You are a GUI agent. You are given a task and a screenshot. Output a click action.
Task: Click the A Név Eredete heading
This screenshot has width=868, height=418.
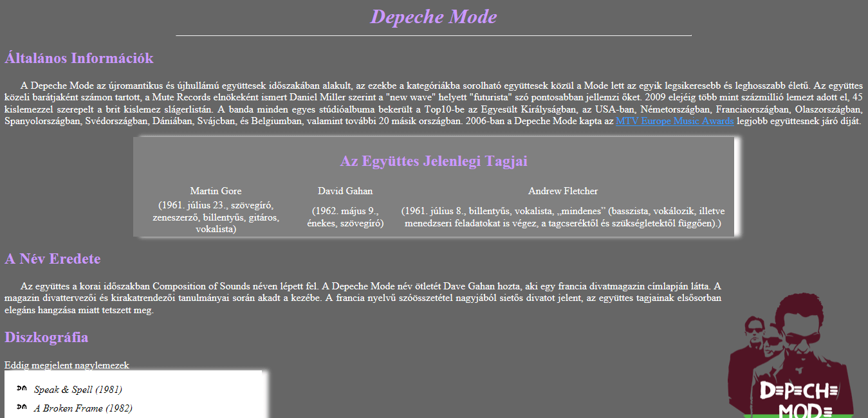tap(53, 259)
